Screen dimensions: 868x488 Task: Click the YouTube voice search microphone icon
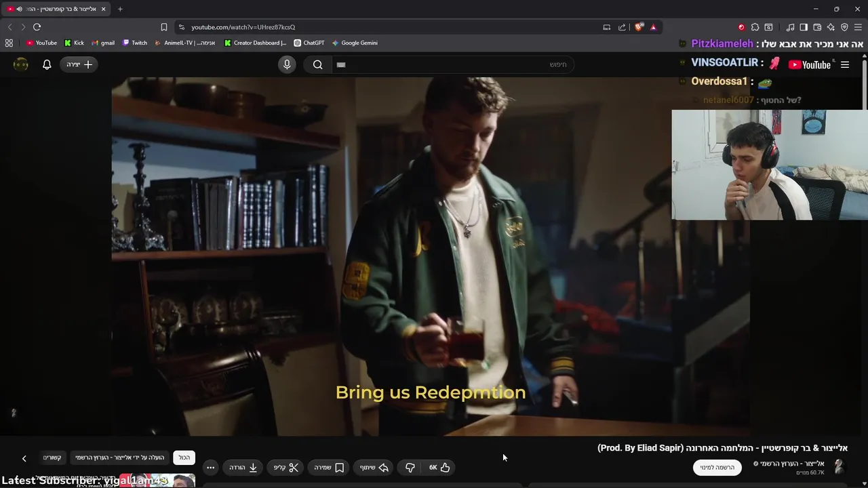[287, 64]
